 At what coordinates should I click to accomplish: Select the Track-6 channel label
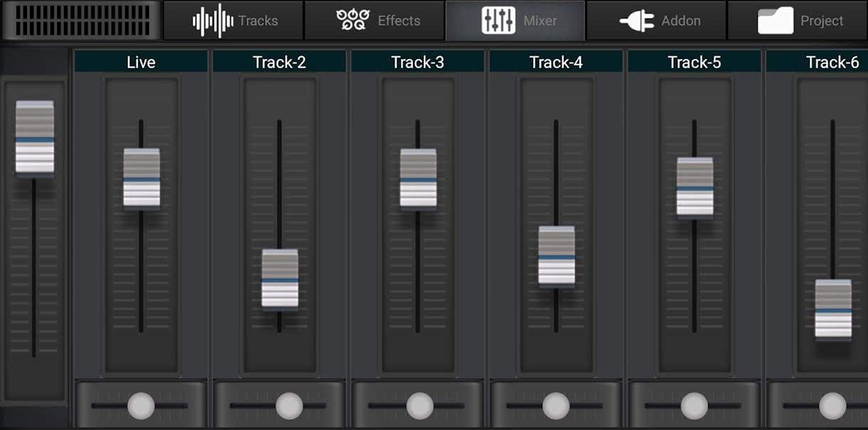818,62
